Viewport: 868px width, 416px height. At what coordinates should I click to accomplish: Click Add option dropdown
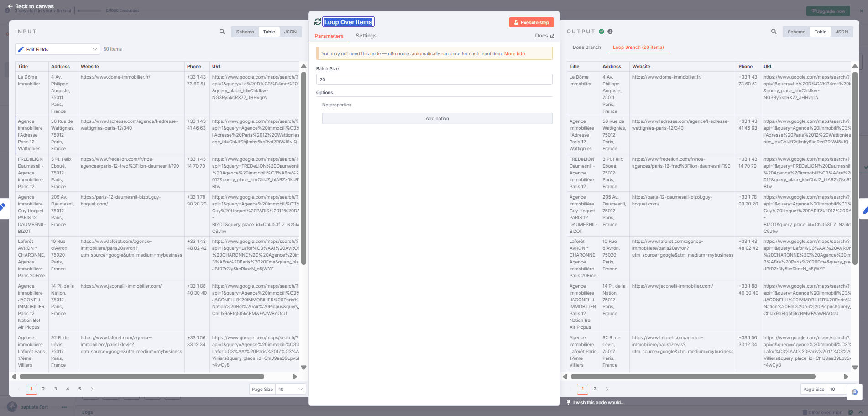[x=437, y=118]
